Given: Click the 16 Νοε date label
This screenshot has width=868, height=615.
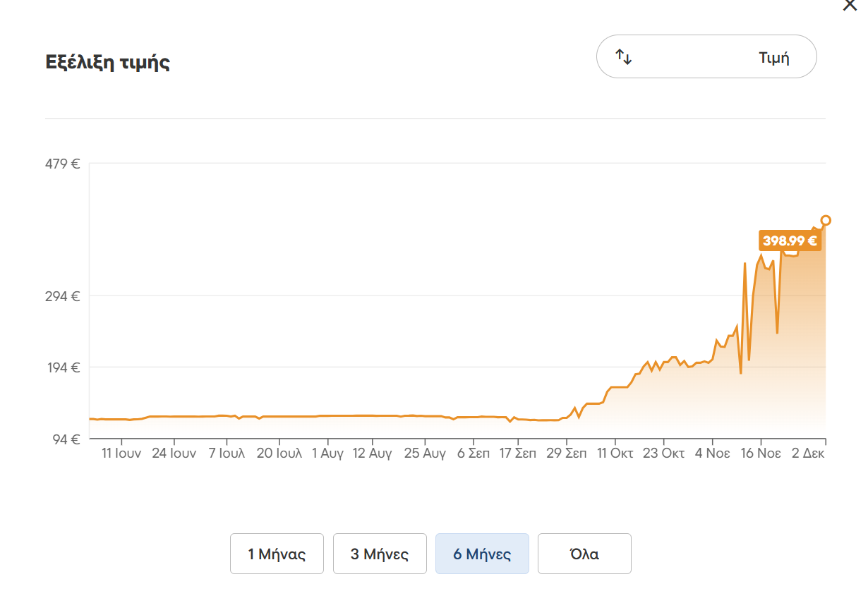Looking at the screenshot, I should click(759, 453).
